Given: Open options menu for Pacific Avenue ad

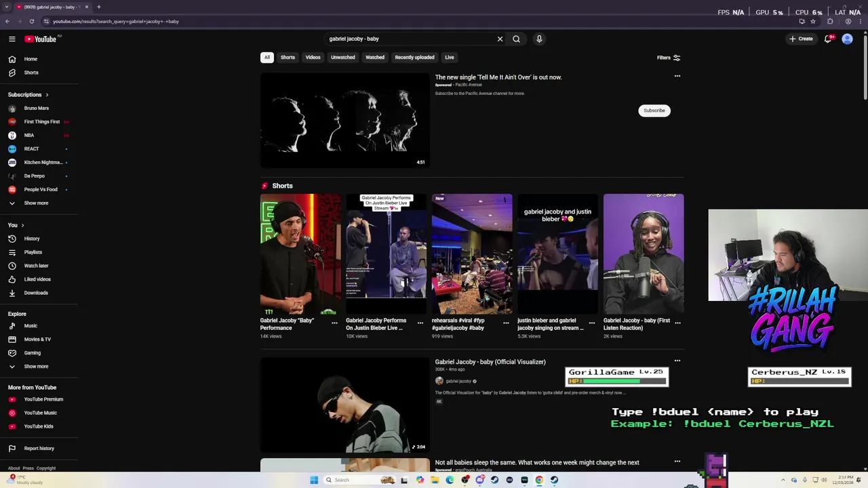Looking at the screenshot, I should pos(677,76).
